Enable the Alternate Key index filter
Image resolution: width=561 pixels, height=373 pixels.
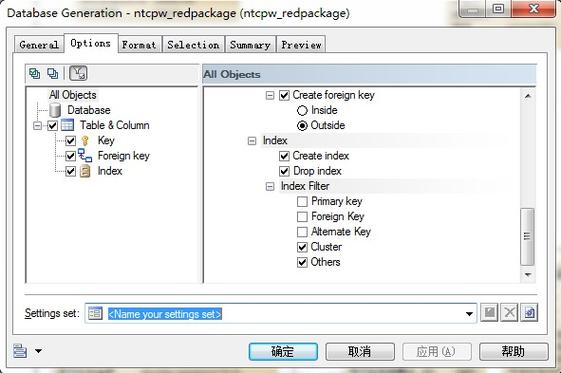[302, 232]
